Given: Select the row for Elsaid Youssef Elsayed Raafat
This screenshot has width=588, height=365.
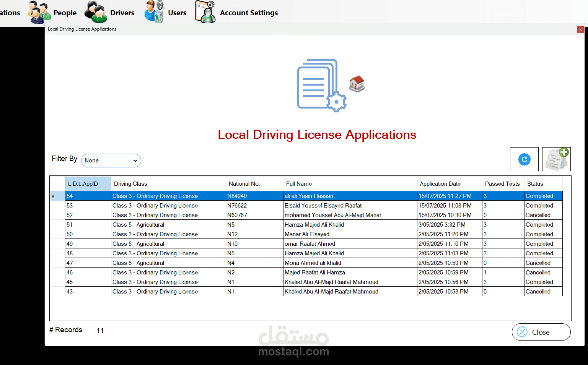Looking at the screenshot, I should [x=323, y=206].
